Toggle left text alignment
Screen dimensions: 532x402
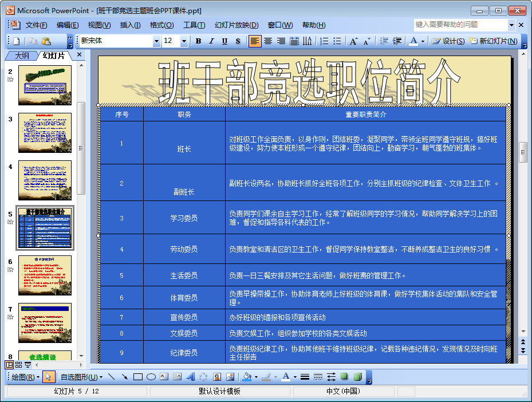tap(254, 41)
